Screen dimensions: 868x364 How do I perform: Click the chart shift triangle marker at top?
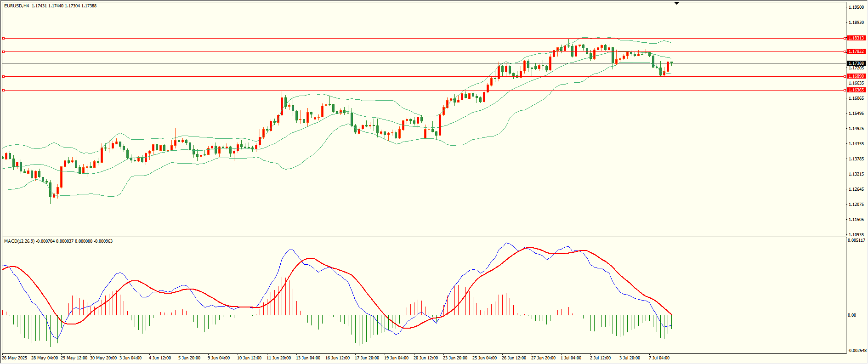[676, 3]
